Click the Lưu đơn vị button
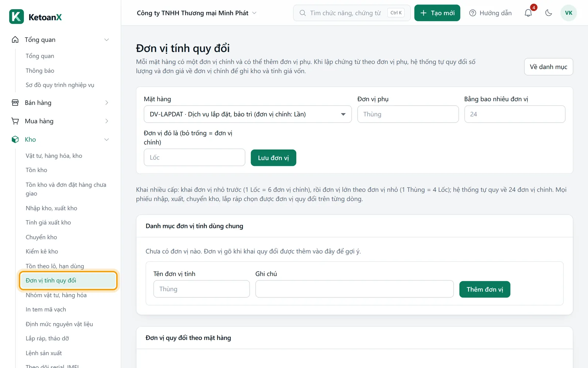 (273, 158)
